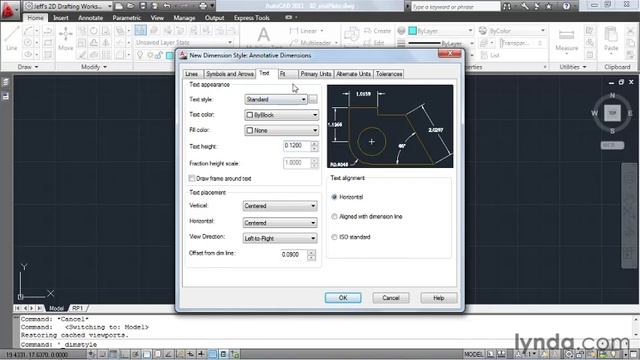
Task: Enable Draw frame around text checkbox
Action: click(192, 178)
